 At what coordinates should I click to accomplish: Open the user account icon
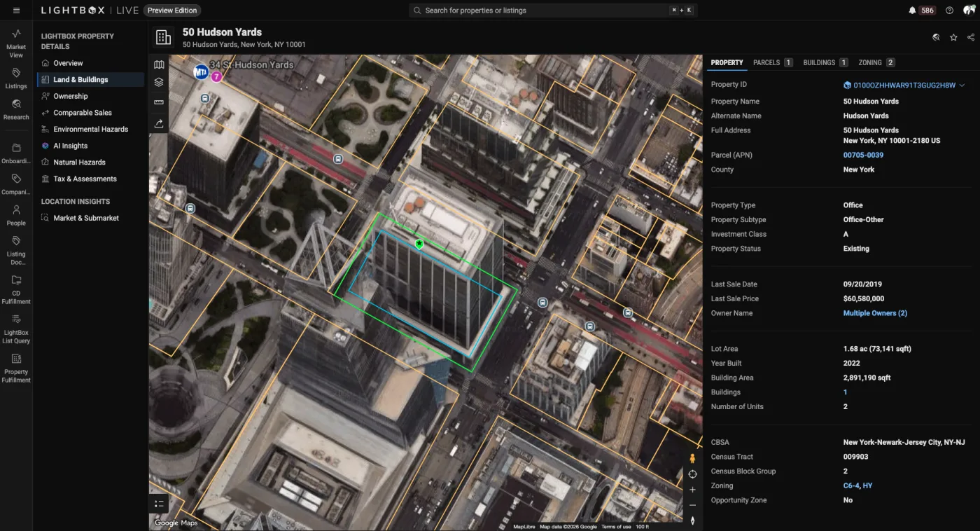(968, 11)
